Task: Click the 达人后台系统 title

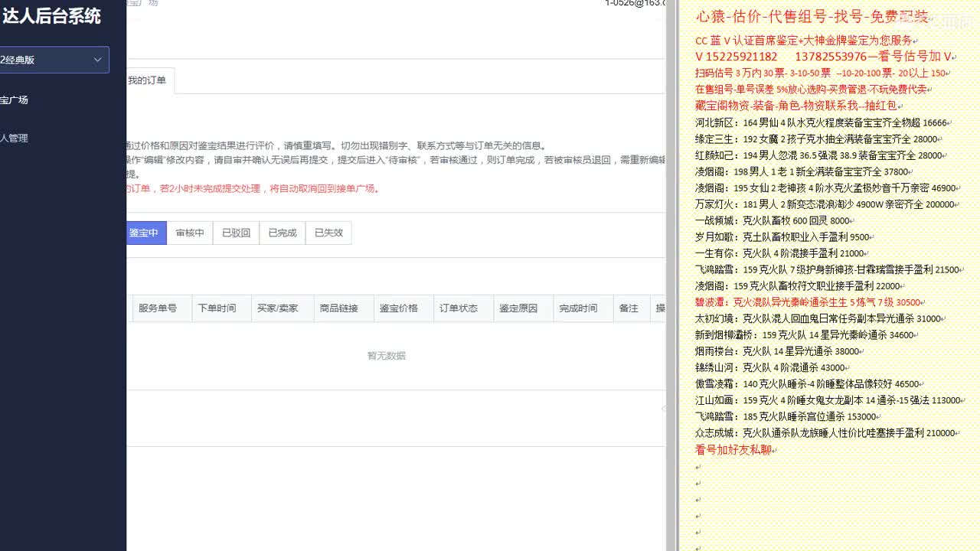Action: coord(51,16)
